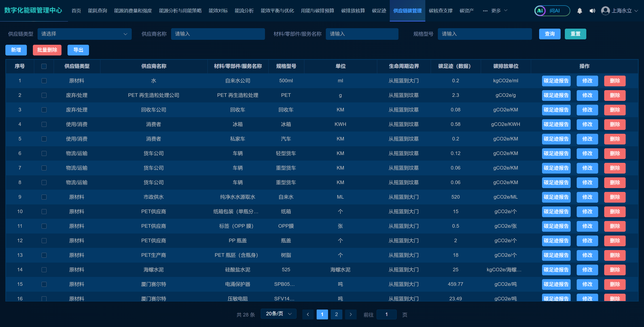Viewport: 644px width, 327px height.
Task: Click 修改 for row 6 轻型货车
Action: (587, 153)
